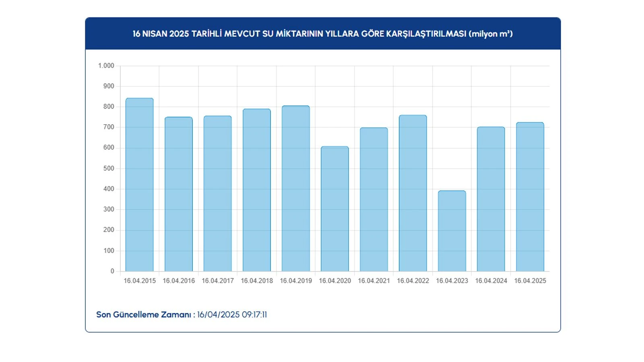Image resolution: width=644 pixels, height=362 pixels.
Task: Click the 16.04.2019 bar
Action: (295, 189)
